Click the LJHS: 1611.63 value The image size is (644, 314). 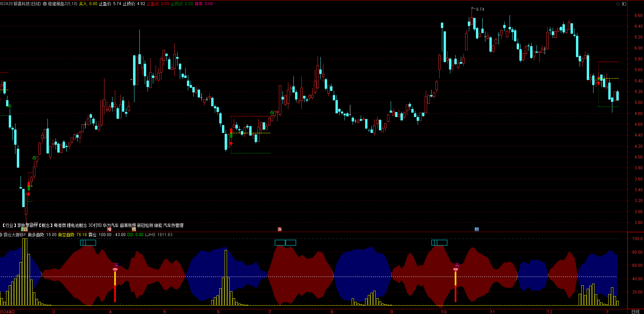point(159,235)
